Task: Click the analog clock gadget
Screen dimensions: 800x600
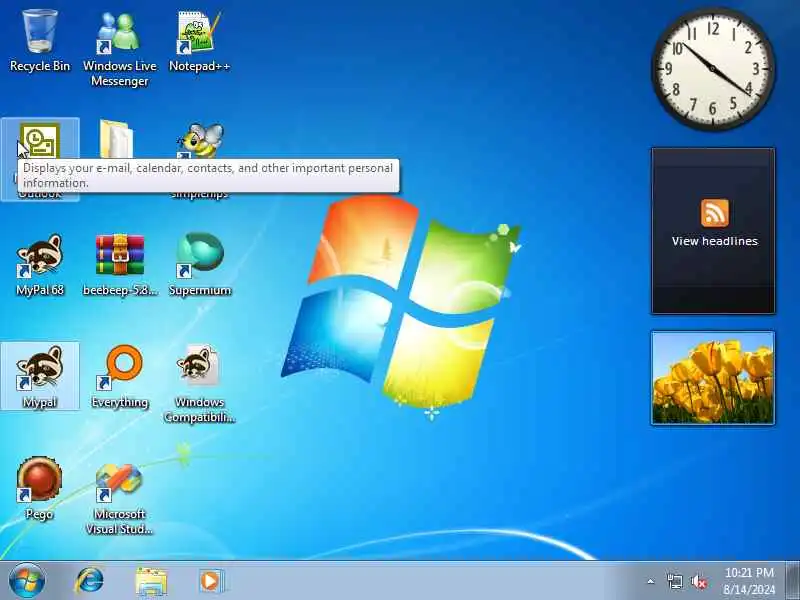Action: coord(713,69)
